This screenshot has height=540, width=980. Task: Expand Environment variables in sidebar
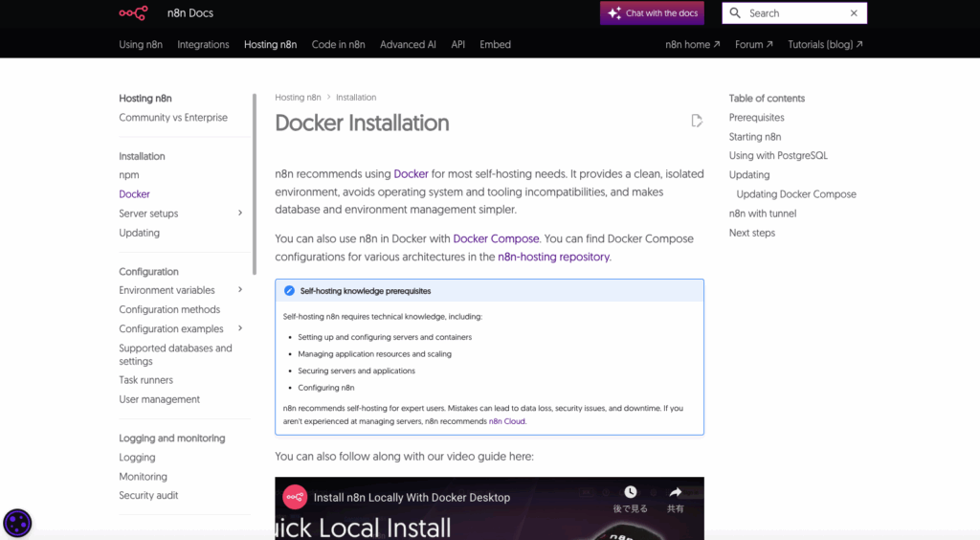coord(240,290)
